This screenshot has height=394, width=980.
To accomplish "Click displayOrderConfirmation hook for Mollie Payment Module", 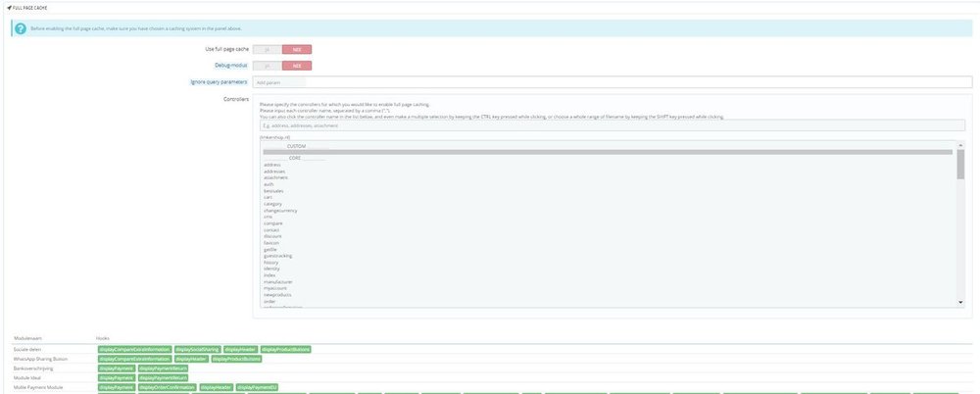I will [x=167, y=387].
